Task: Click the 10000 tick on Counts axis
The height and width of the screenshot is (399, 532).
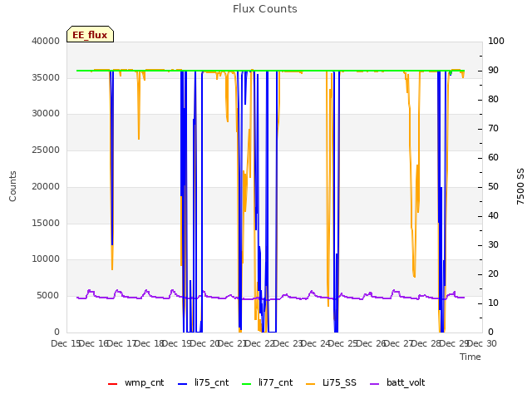Action: (46, 259)
